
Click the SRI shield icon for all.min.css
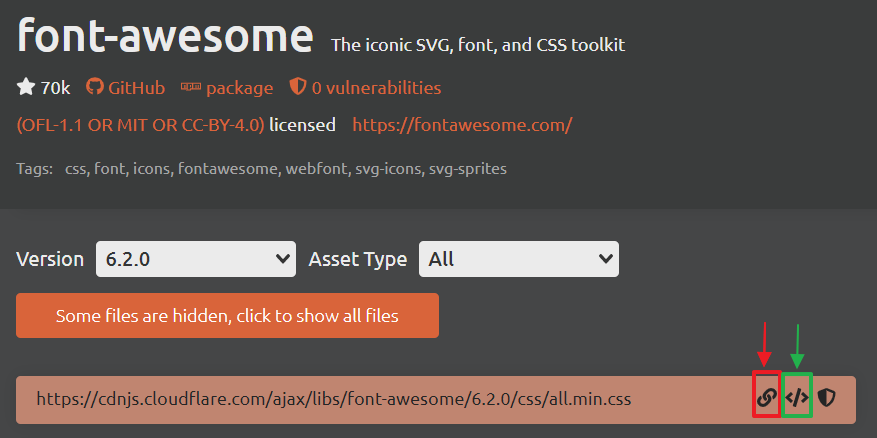coord(826,398)
